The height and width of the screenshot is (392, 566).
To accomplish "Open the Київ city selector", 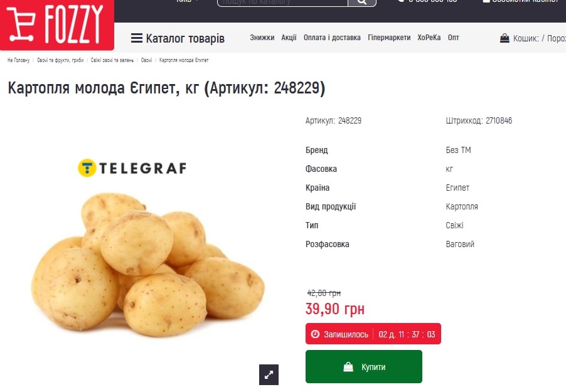I will click(188, 1).
